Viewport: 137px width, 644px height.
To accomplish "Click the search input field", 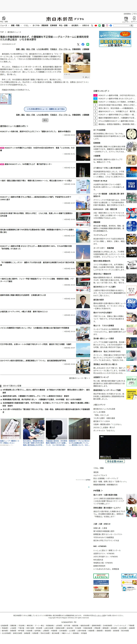I will coord(122,26).
